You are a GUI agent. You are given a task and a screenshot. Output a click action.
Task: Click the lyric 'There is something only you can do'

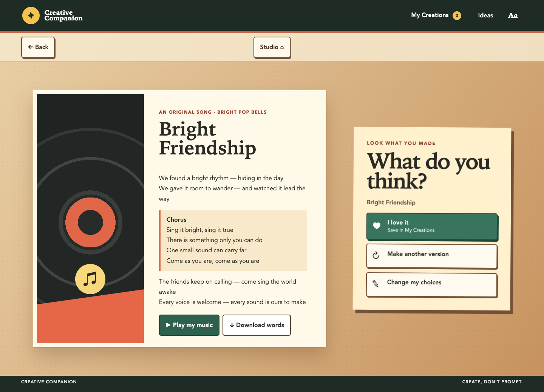[214, 240]
